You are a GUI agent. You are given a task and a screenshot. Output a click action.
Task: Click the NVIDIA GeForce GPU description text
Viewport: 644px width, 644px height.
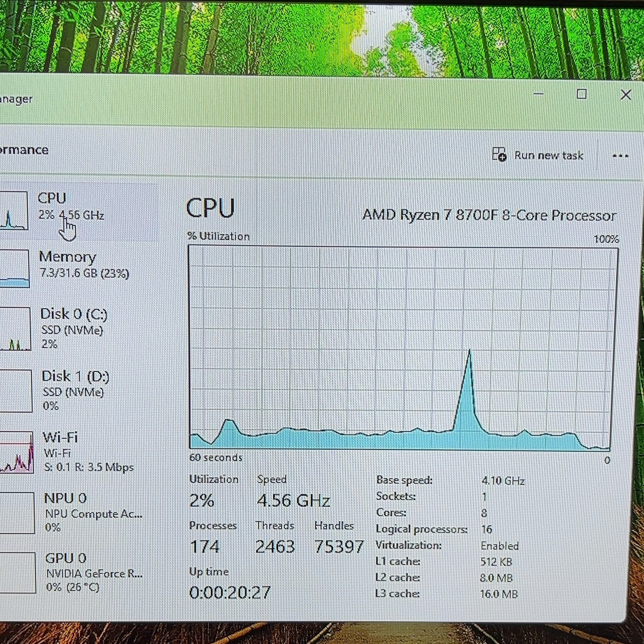pos(94,574)
